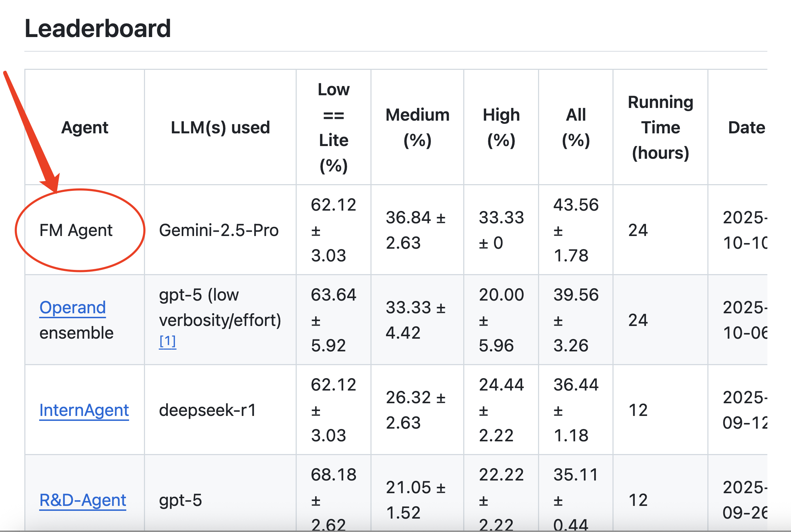791x532 pixels.
Task: Click the Low == Lite (%) header
Action: tap(333, 127)
